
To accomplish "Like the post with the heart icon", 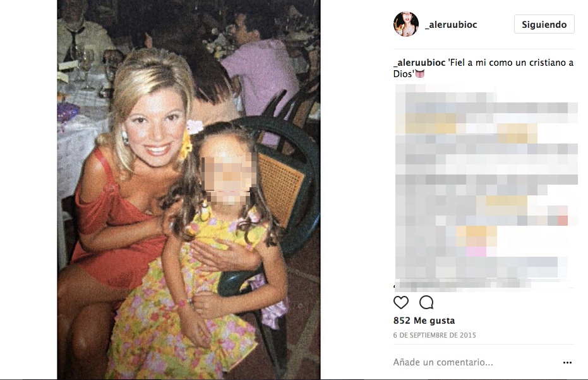I will 400,302.
